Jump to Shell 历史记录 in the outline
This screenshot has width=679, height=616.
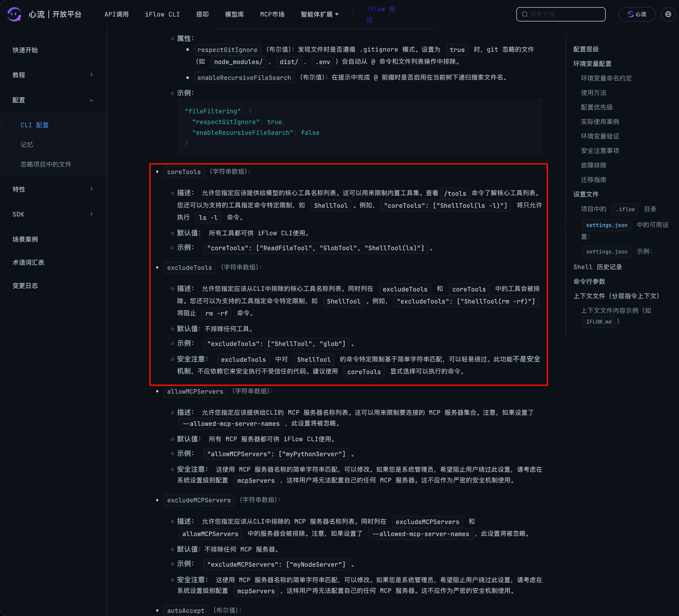point(597,267)
